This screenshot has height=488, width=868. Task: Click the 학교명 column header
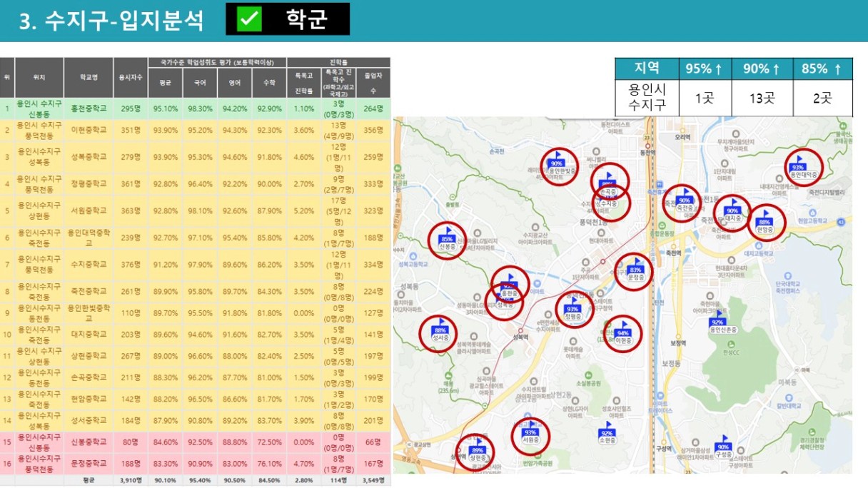89,78
